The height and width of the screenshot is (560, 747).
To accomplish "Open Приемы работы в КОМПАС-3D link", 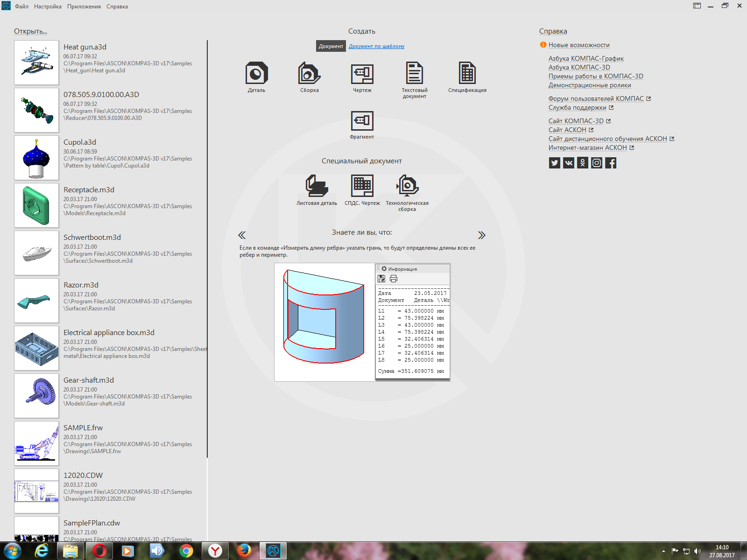I will [x=596, y=76].
